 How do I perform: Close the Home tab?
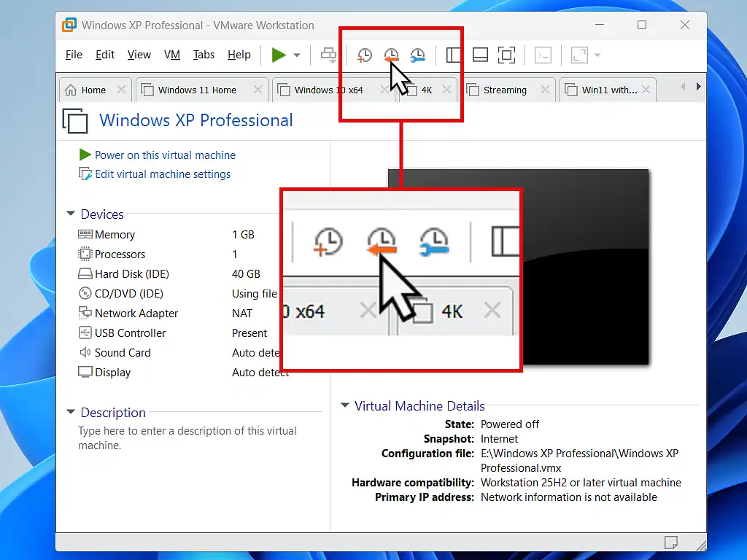[122, 90]
